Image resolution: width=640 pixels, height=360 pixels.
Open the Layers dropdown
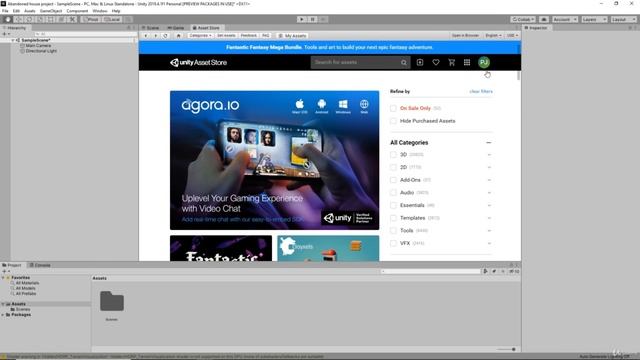click(x=594, y=19)
